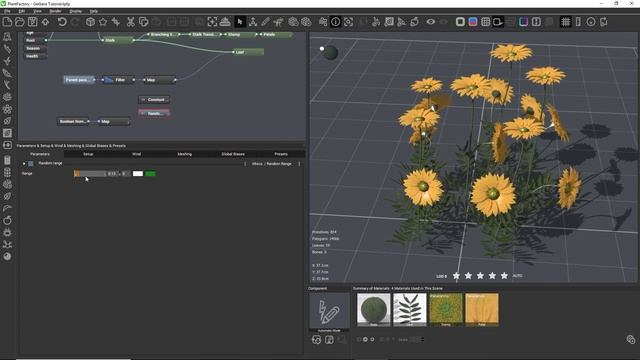Switch to the Presets tab

pyautogui.click(x=281, y=154)
